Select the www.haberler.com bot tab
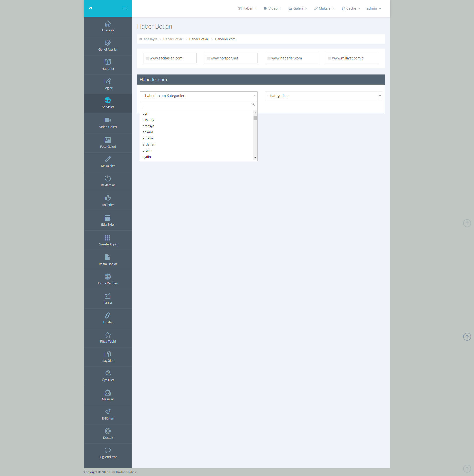Screen dimensions: 474x476 pyautogui.click(x=291, y=58)
